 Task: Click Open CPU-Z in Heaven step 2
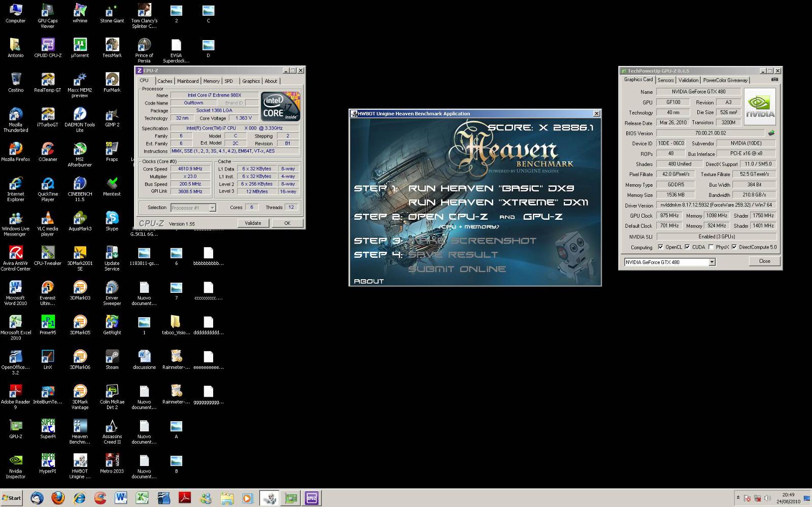(448, 217)
